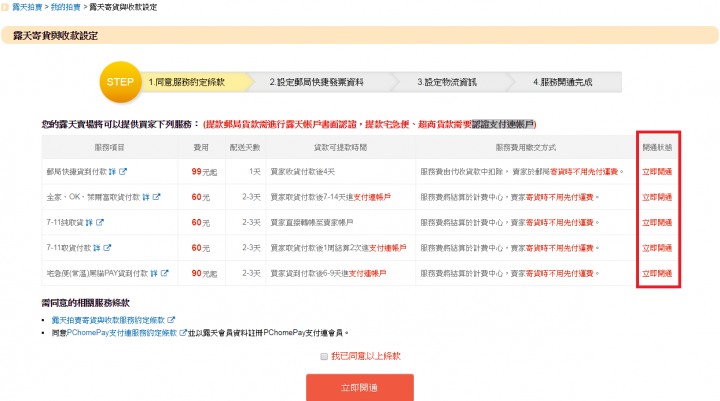Click the yellow STEP circle
Viewport: 720px width, 401px height.
point(120,82)
